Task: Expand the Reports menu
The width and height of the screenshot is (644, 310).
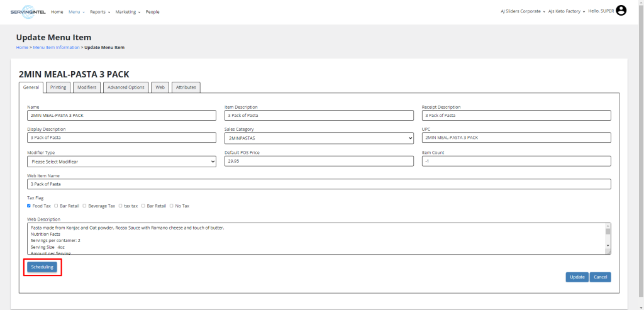Action: [99, 12]
